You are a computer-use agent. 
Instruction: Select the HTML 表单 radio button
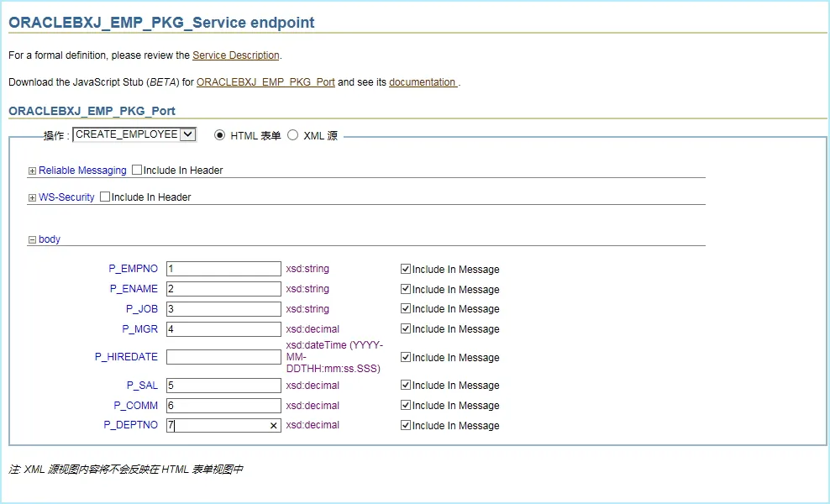[220, 134]
